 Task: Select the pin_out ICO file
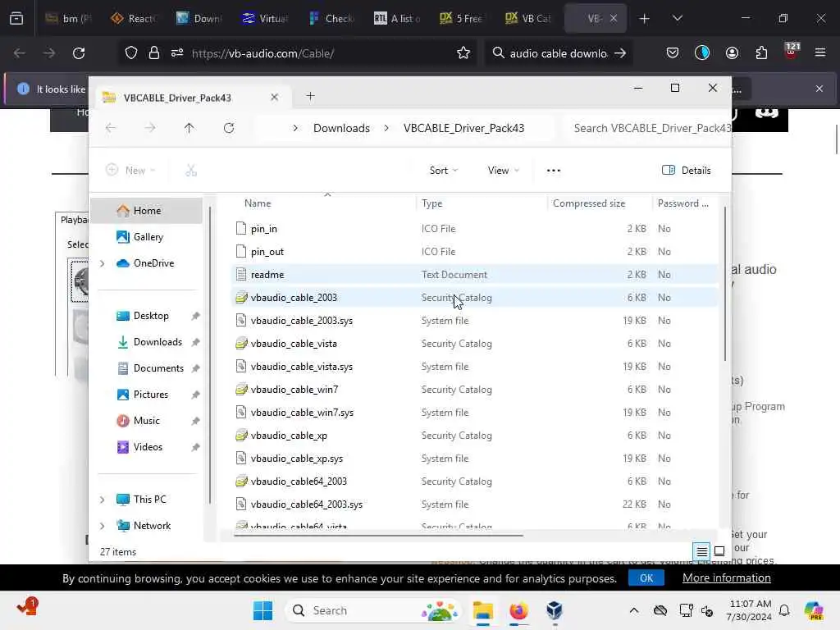(x=475, y=252)
